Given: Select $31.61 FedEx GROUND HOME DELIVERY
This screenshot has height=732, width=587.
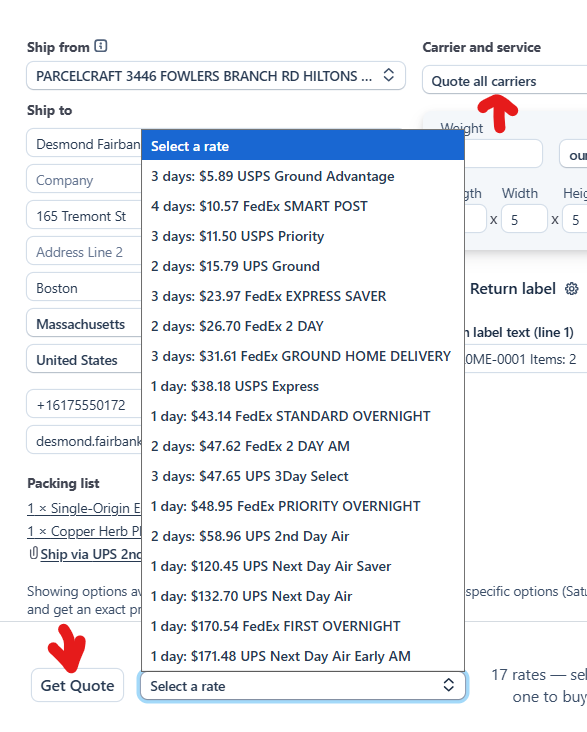Looking at the screenshot, I should pos(303,356).
